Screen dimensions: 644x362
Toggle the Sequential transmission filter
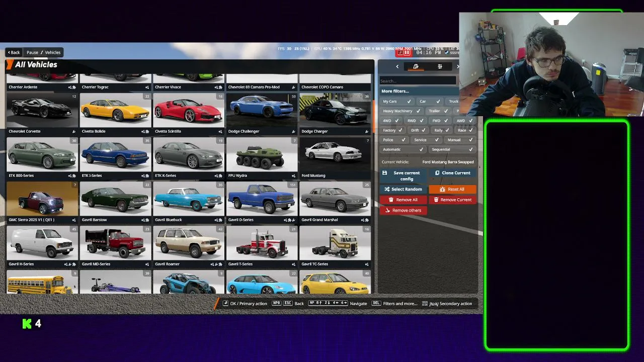(452, 149)
